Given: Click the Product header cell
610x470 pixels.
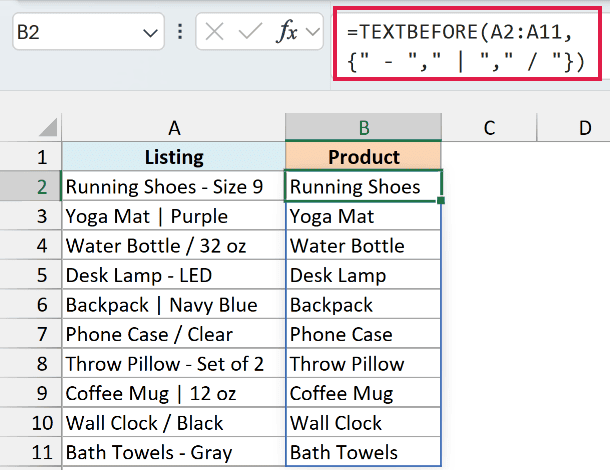Looking at the screenshot, I should (x=364, y=156).
